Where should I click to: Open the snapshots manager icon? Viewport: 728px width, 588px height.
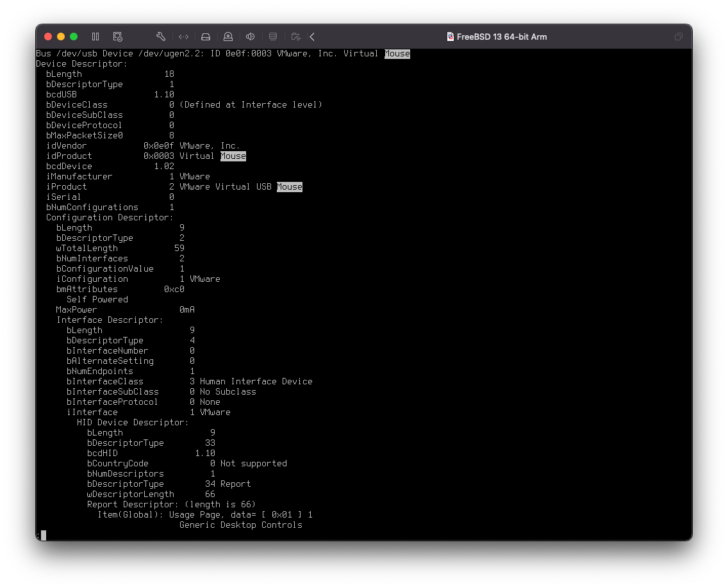point(117,37)
